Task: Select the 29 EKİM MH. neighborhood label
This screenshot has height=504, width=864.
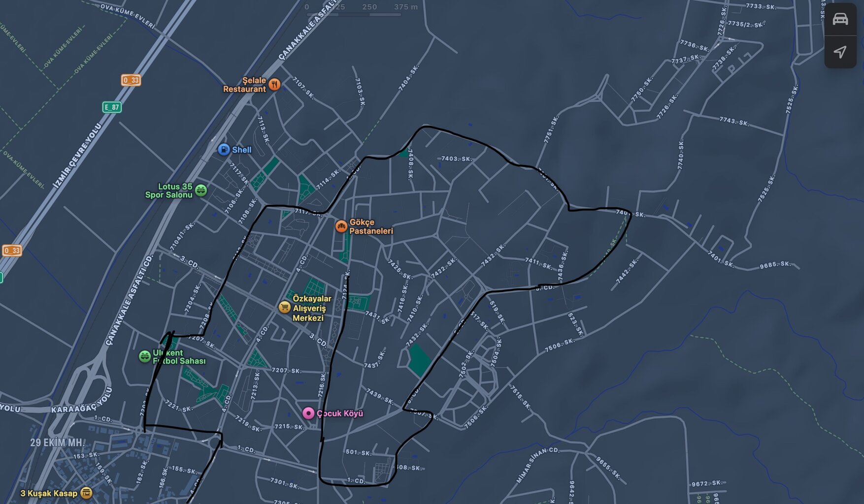Action: pos(57,442)
